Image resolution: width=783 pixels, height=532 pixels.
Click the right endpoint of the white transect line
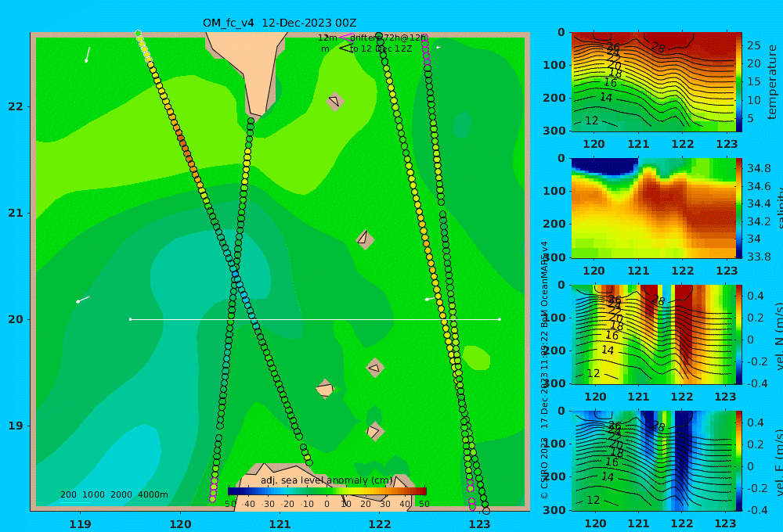click(x=500, y=319)
